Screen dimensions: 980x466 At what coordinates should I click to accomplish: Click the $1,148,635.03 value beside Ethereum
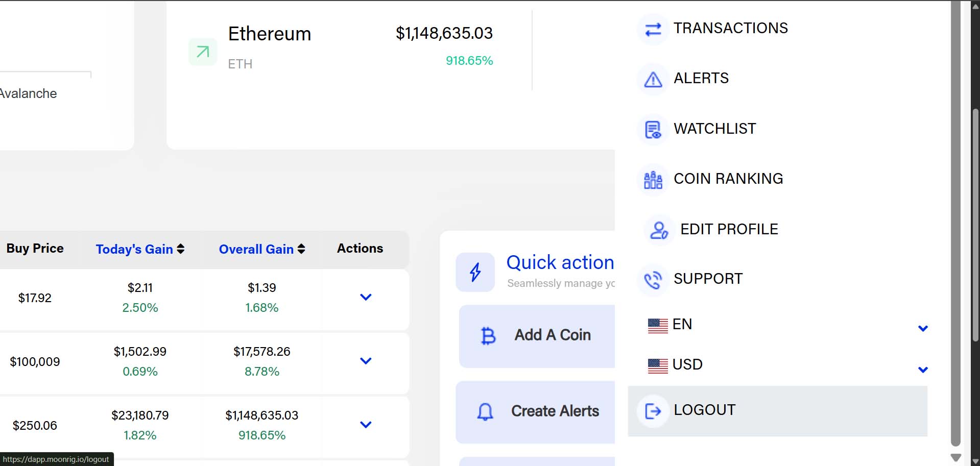click(x=444, y=33)
